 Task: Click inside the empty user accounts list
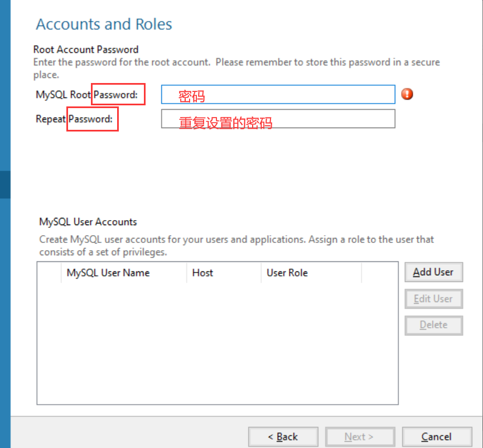tap(218, 343)
